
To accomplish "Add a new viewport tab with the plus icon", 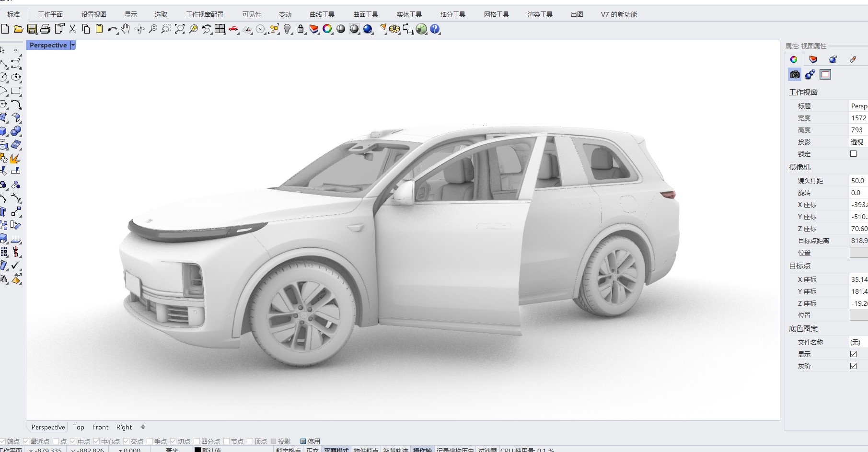I will coord(143,427).
